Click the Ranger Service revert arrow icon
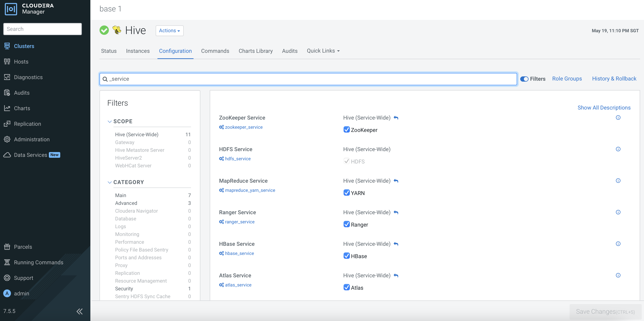Viewport: 644px width, 321px height. tap(396, 212)
